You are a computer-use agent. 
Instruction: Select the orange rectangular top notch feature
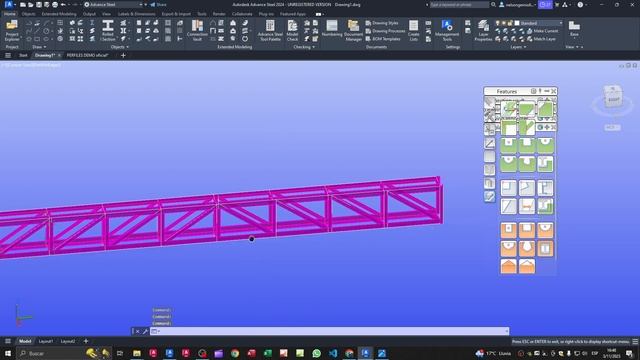pyautogui.click(x=527, y=230)
